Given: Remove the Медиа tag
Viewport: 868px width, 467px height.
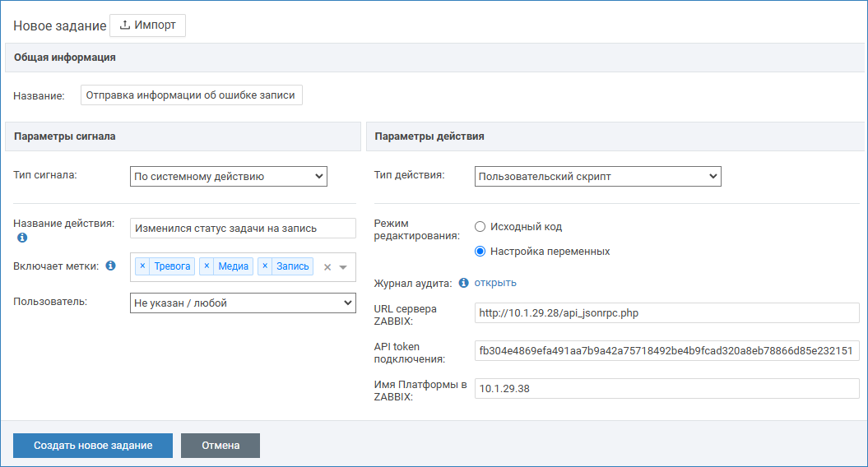Looking at the screenshot, I should click(x=207, y=266).
